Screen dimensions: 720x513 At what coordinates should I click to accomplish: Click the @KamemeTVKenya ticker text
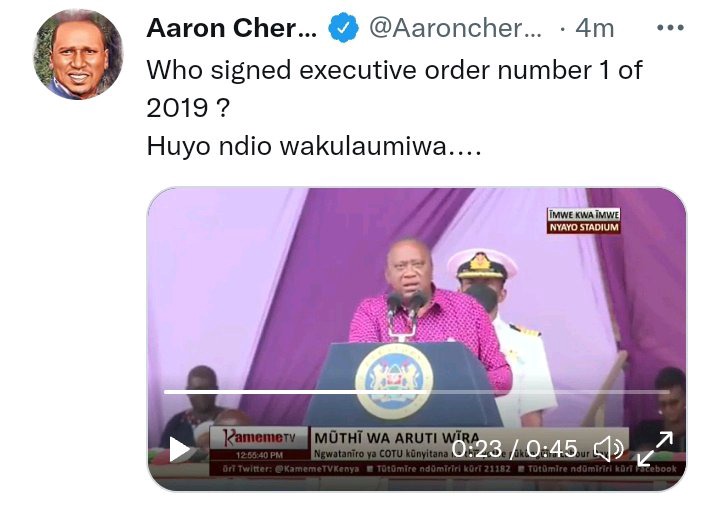[291, 469]
